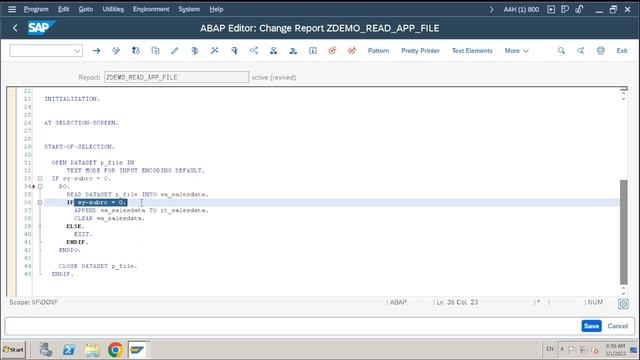Open the Program menu
Image resolution: width=640 pixels, height=360 pixels.
[36, 9]
